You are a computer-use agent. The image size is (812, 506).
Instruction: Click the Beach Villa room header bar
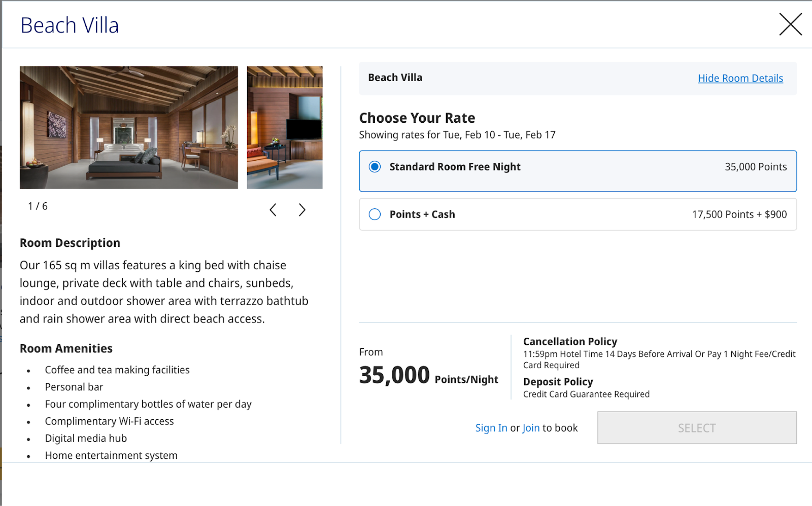(x=578, y=78)
